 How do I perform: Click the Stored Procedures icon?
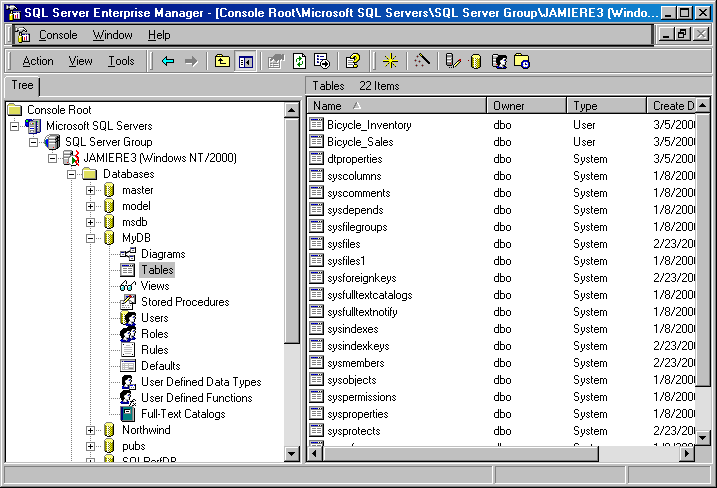click(x=128, y=302)
